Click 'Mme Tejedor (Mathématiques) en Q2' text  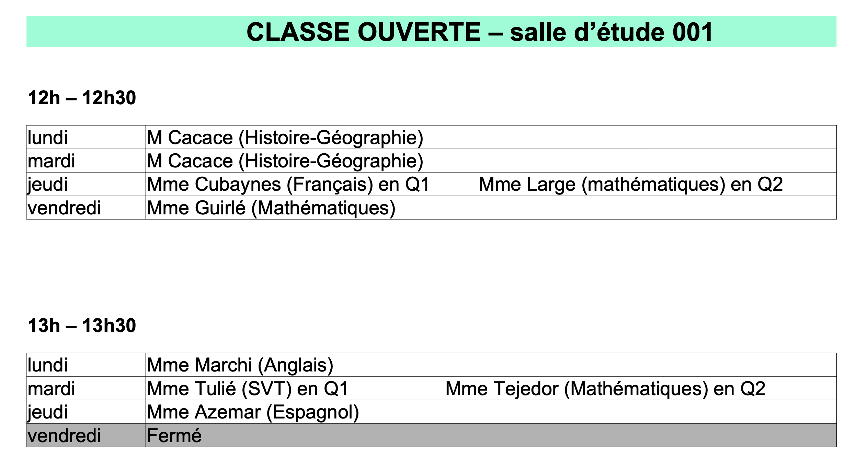(x=605, y=389)
